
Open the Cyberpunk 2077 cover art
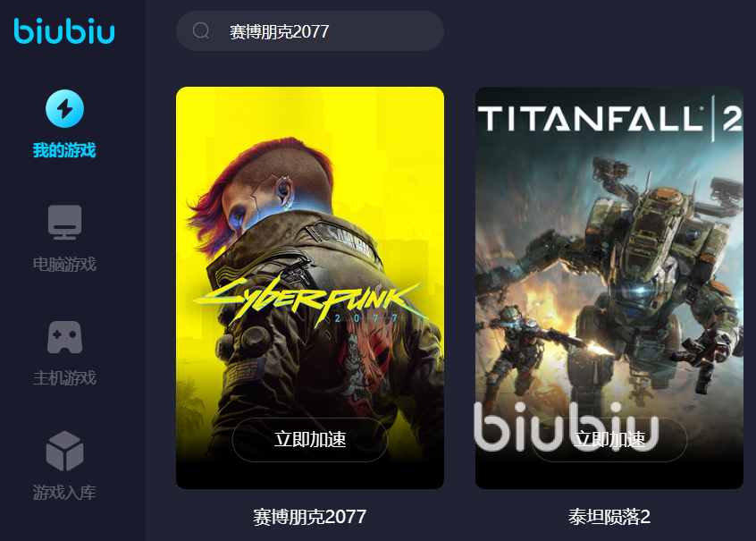pyautogui.click(x=310, y=288)
